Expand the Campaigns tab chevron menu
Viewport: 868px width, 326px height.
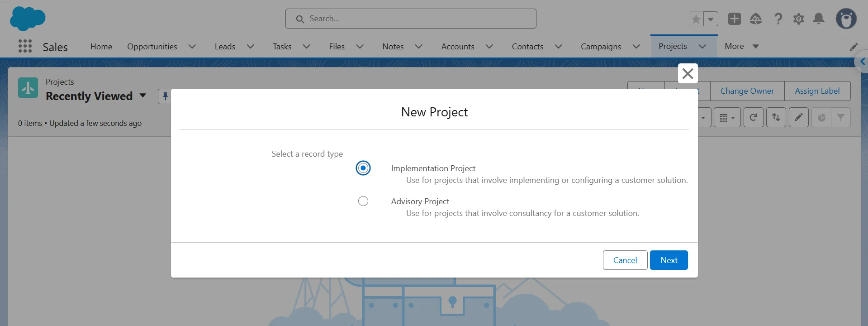(636, 47)
